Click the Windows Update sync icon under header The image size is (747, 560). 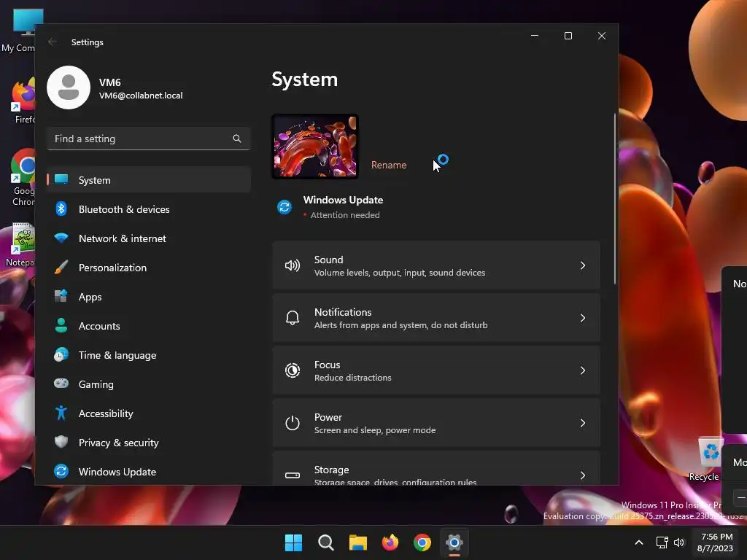[285, 207]
